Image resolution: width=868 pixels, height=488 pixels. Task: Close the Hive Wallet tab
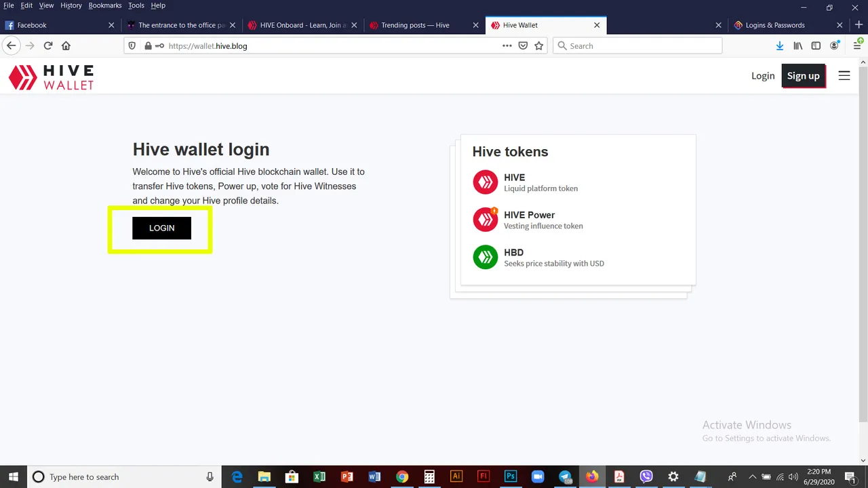[597, 25]
